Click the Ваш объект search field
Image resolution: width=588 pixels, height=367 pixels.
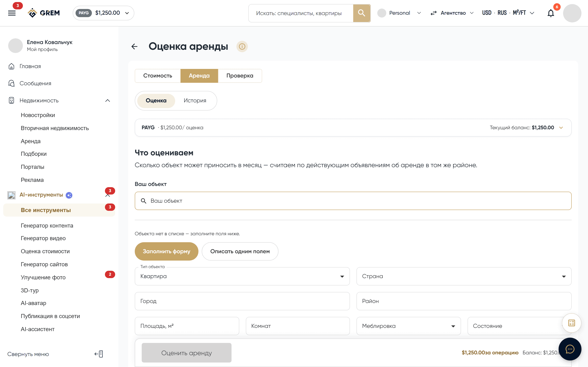[x=353, y=201]
